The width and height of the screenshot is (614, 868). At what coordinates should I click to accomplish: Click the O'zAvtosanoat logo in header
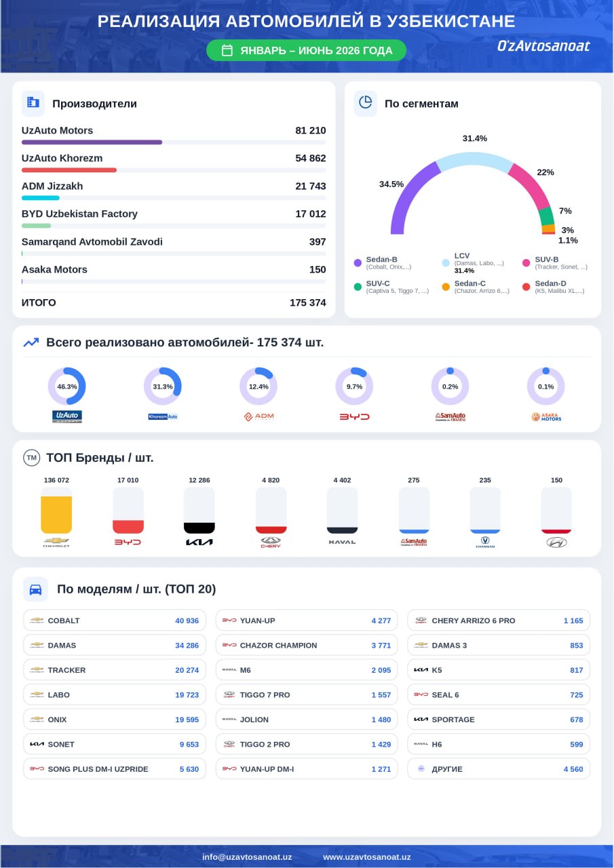pyautogui.click(x=543, y=46)
